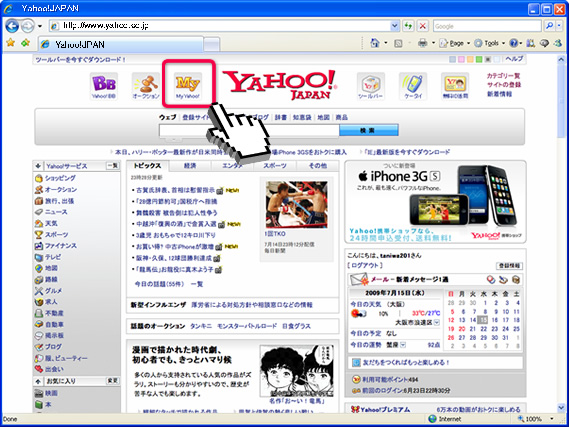Open the My Yahoo! icon

pos(188,86)
